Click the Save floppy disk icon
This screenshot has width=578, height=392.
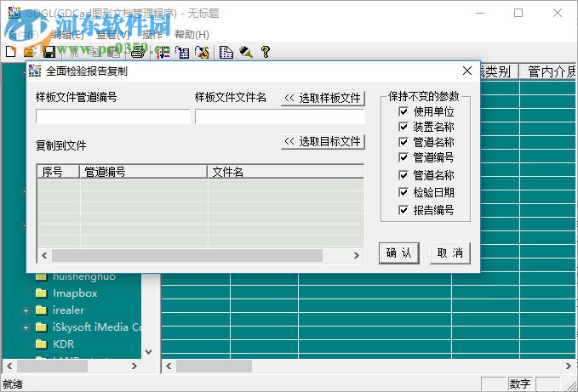tap(49, 52)
